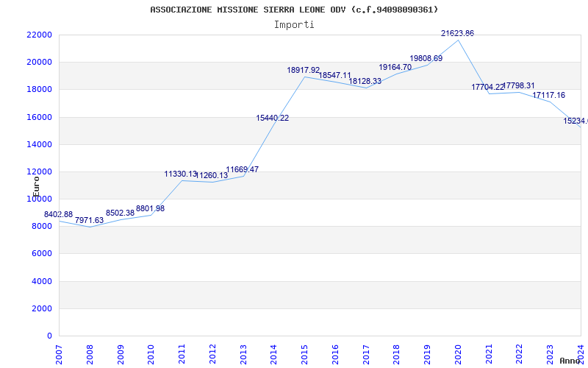Click the 2000 y-axis tick label
This screenshot has height=368, width=588.
click(42, 308)
